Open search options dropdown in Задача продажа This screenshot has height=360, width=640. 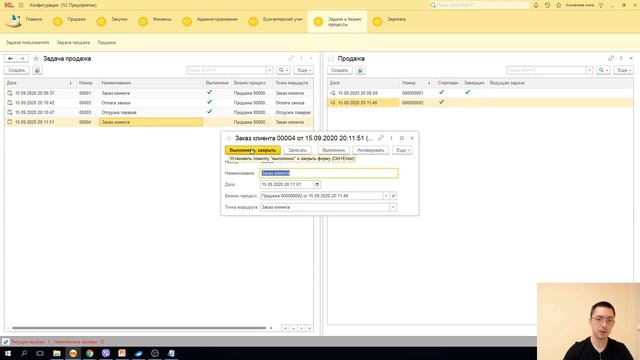(x=283, y=70)
